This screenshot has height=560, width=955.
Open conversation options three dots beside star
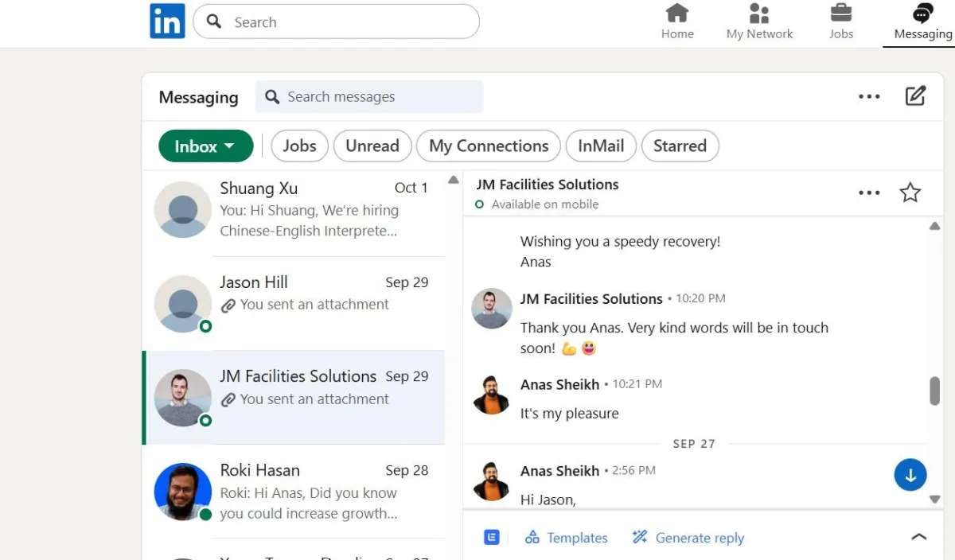click(869, 192)
